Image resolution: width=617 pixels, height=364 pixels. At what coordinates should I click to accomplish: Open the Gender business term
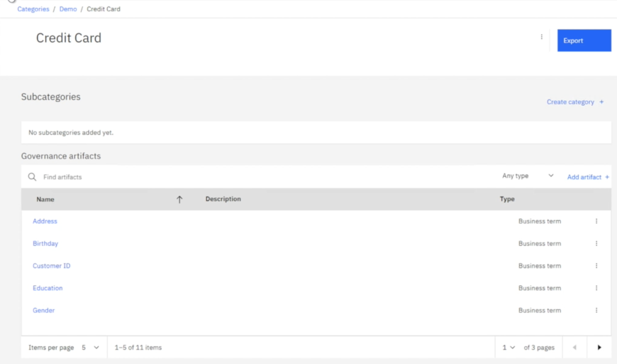point(44,310)
